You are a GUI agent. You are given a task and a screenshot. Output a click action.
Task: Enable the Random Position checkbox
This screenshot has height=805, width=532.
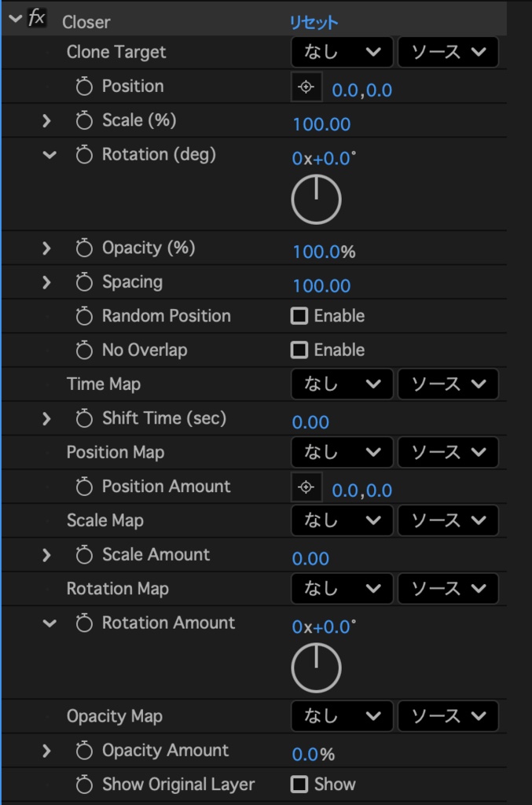point(299,316)
